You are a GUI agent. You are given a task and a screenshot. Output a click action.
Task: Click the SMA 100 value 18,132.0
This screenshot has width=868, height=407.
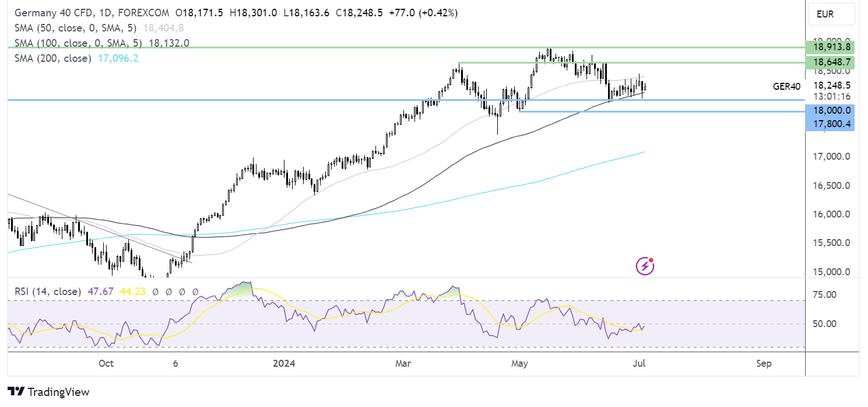169,43
